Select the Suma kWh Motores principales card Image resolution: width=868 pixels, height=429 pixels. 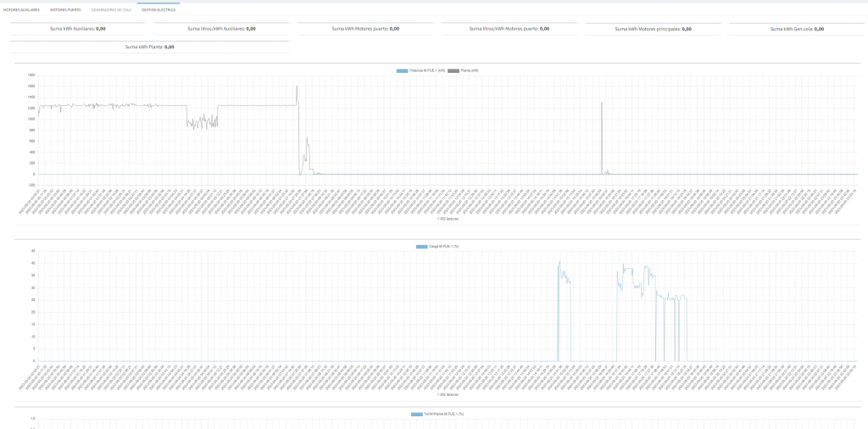click(x=653, y=29)
